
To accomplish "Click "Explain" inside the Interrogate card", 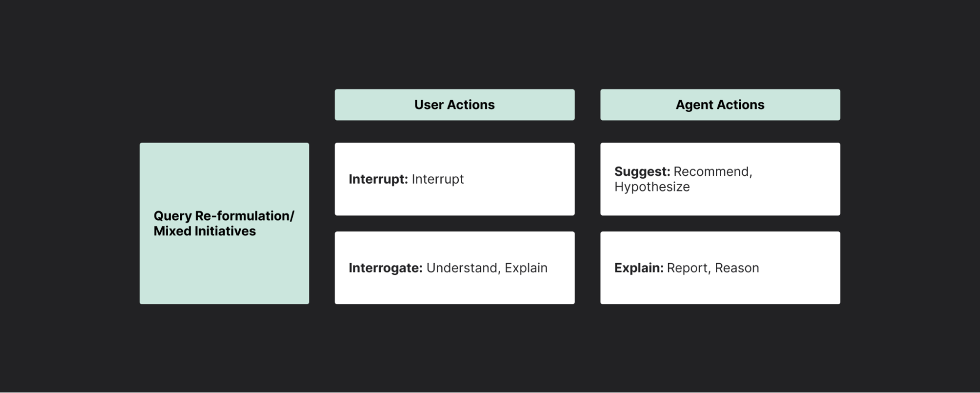I will pyautogui.click(x=526, y=268).
